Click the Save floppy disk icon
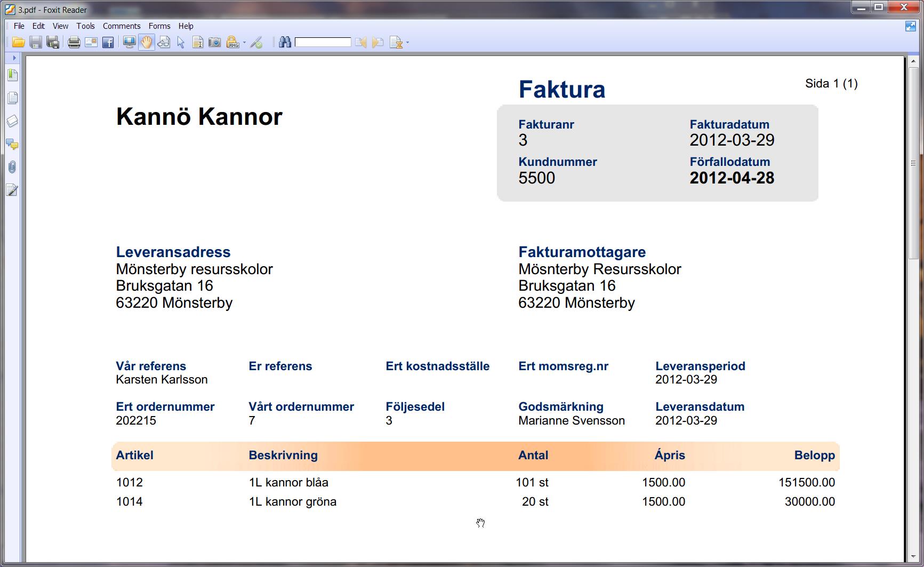The height and width of the screenshot is (567, 924). pyautogui.click(x=36, y=43)
